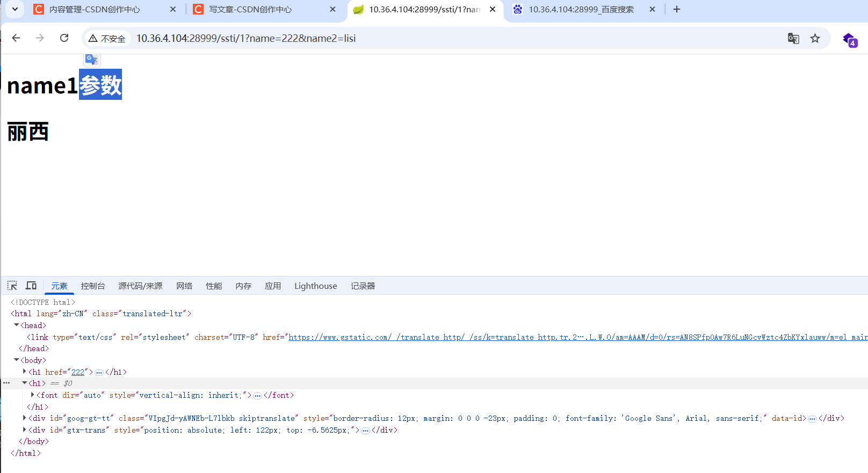Go forward to the next page
The image size is (868, 473).
(x=40, y=38)
